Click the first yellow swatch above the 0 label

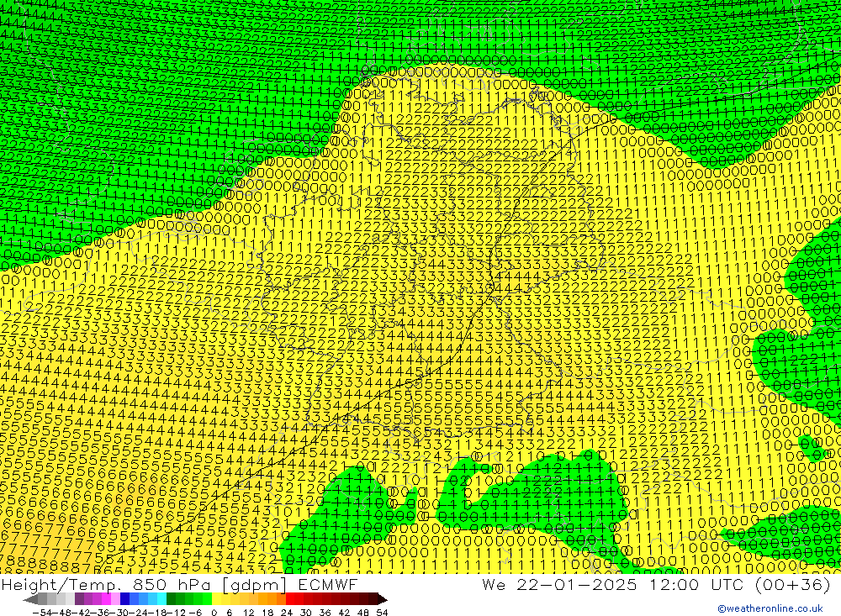coord(217,599)
